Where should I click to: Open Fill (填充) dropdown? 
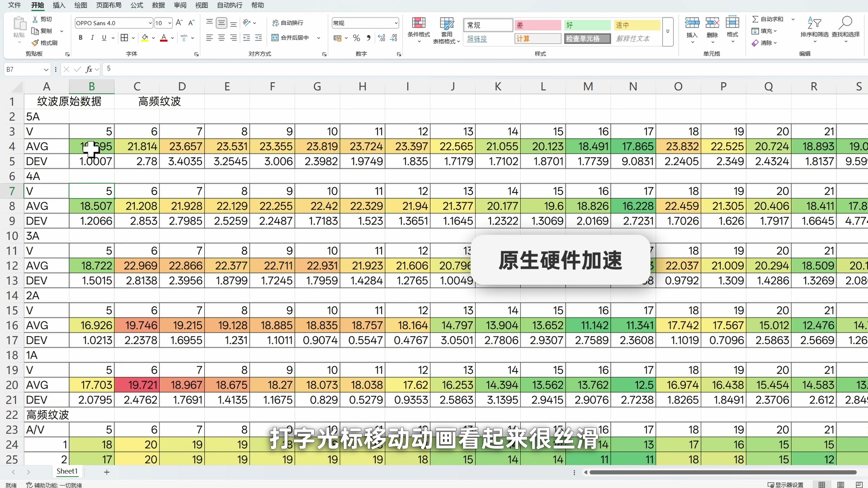tap(764, 31)
